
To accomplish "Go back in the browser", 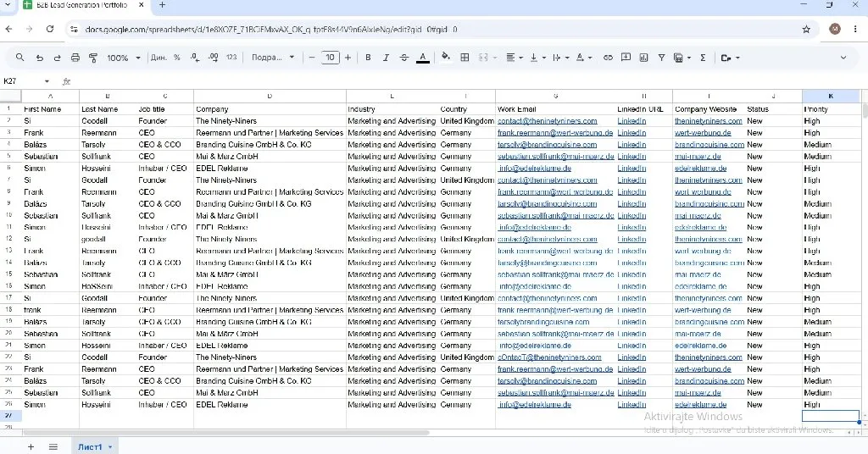I will (9, 30).
